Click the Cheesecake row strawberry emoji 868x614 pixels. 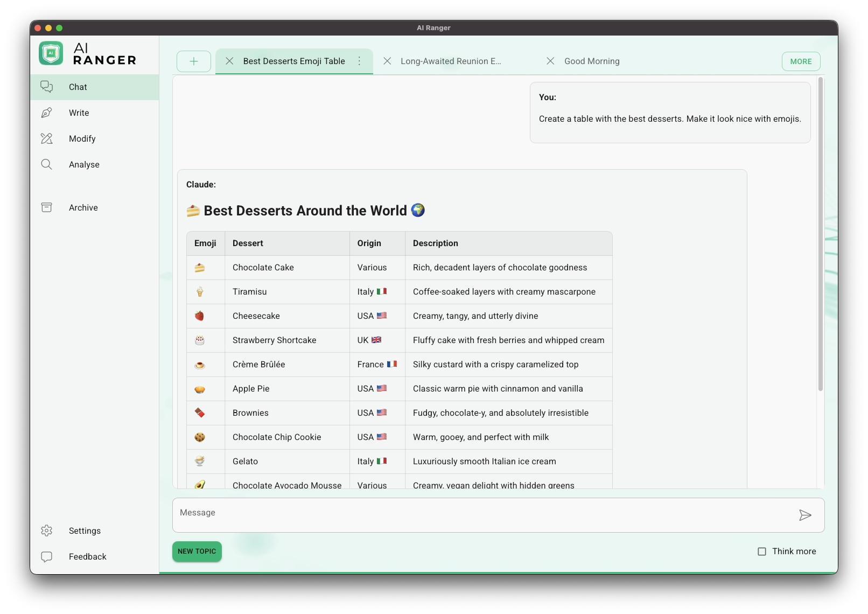coord(199,316)
